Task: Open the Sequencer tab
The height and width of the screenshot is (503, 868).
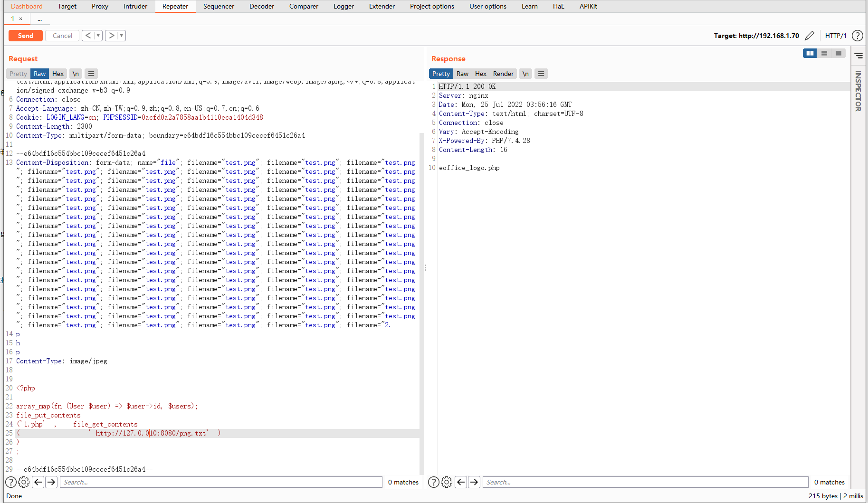Action: (x=219, y=6)
